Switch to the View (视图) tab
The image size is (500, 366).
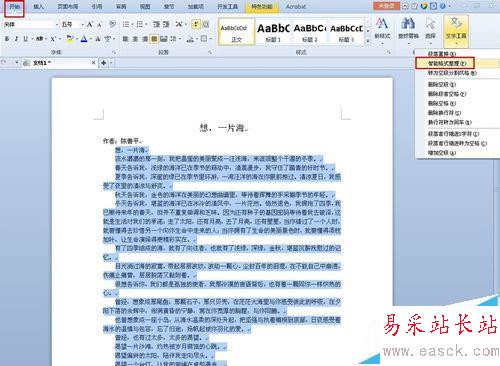tap(145, 6)
